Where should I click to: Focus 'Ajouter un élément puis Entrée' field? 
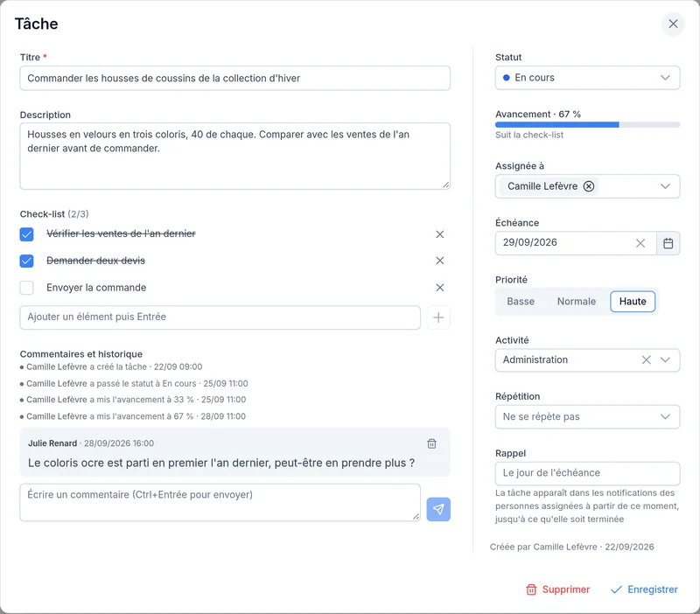(x=220, y=317)
